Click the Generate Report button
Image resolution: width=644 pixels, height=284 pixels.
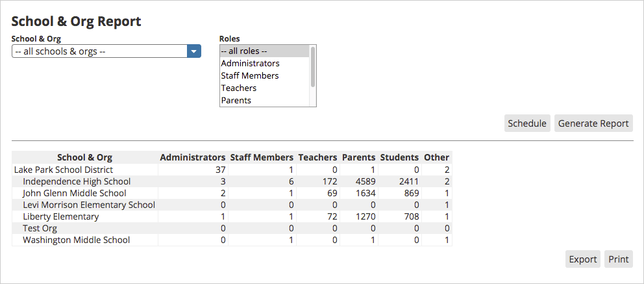point(593,123)
